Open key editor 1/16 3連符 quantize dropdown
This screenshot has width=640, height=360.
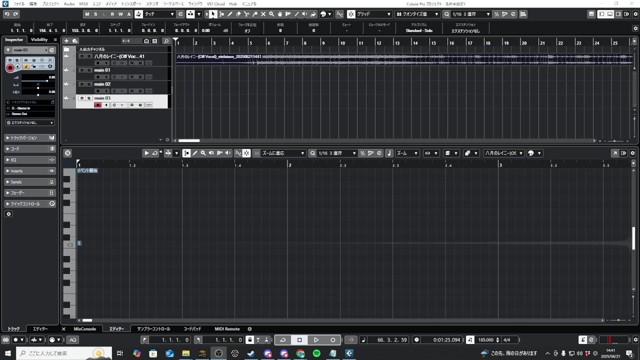(337, 153)
